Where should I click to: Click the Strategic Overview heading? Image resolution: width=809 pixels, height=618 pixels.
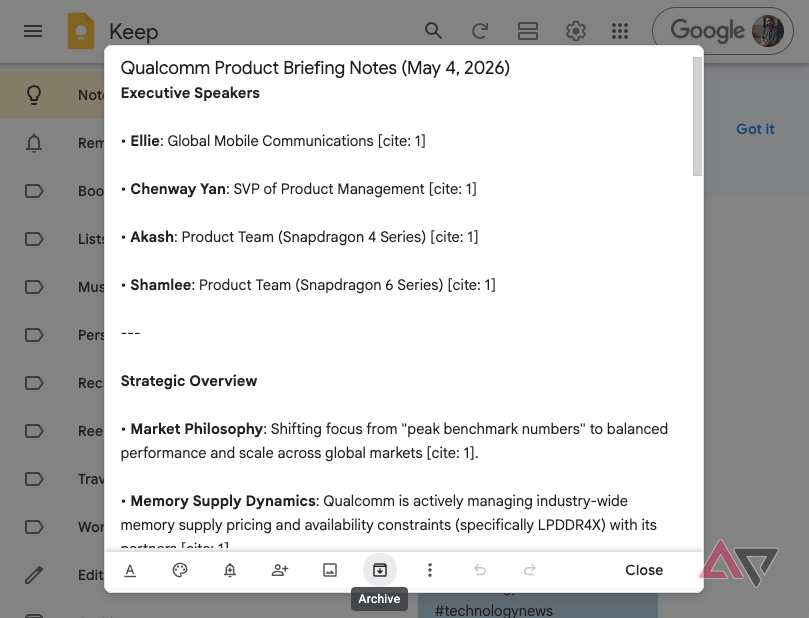tap(189, 381)
